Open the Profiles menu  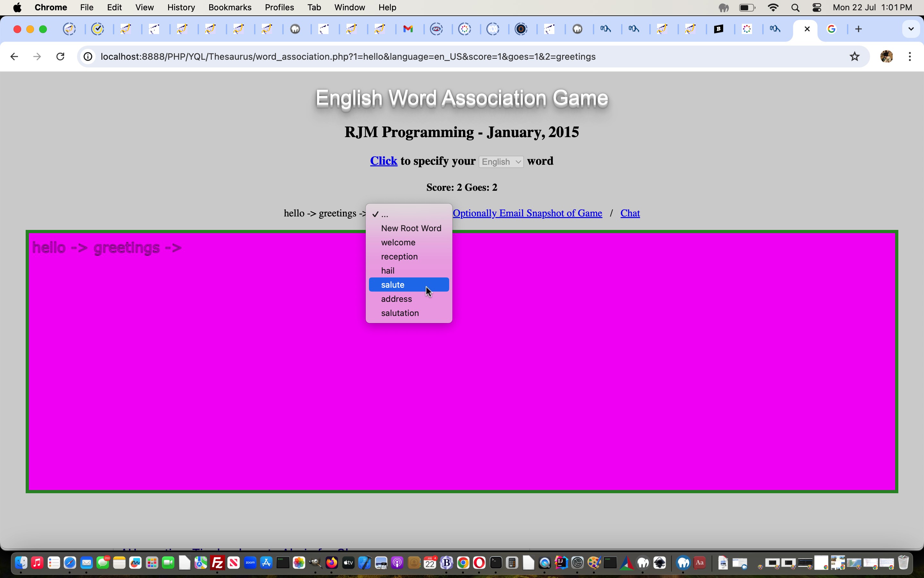(x=279, y=7)
